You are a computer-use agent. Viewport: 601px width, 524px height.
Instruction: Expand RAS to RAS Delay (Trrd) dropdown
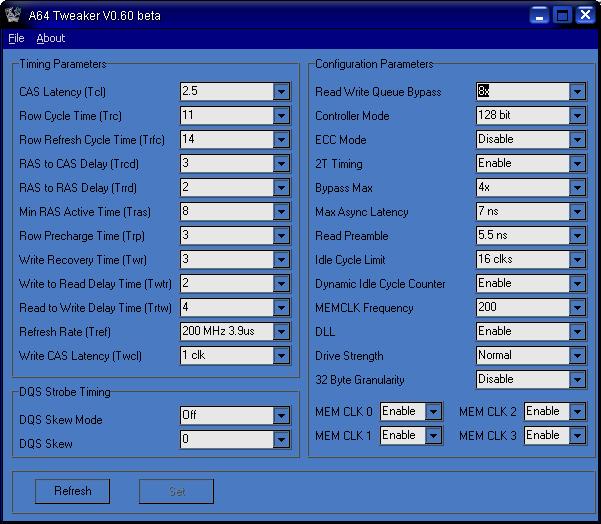(x=281, y=187)
